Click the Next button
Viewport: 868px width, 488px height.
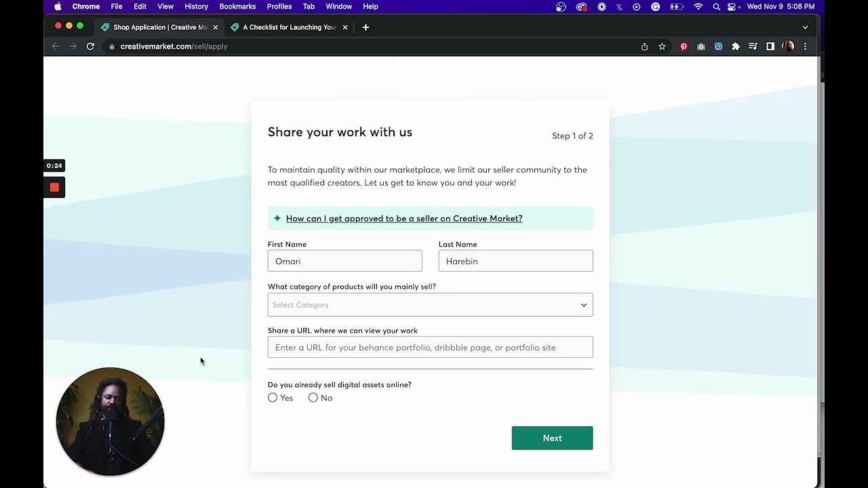[x=552, y=438]
